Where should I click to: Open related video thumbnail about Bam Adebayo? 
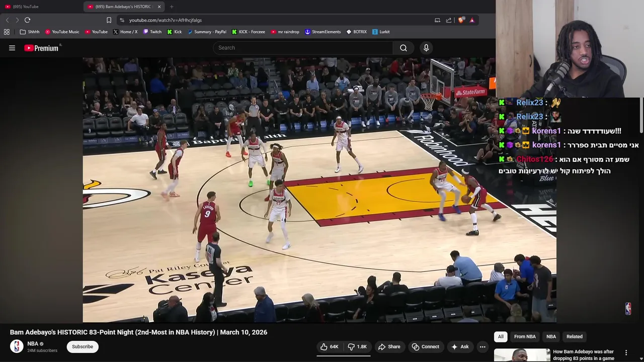pyautogui.click(x=522, y=355)
